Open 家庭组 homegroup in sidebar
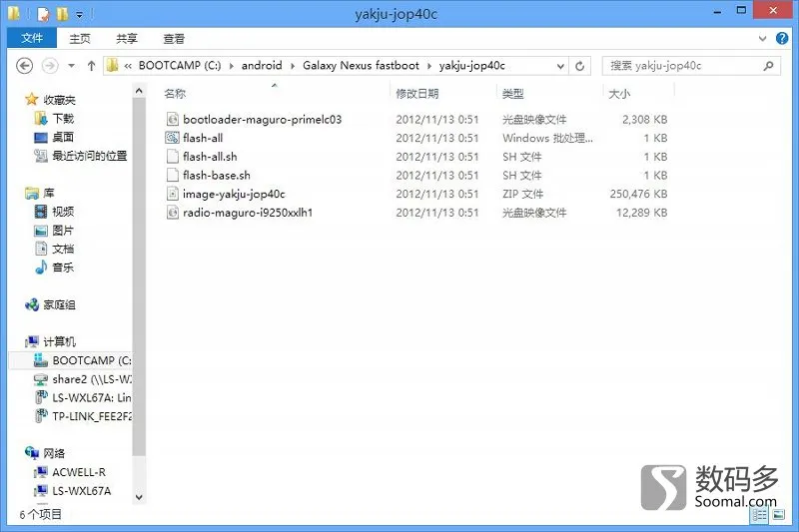Screen dimensions: 799x532 click(x=59, y=305)
